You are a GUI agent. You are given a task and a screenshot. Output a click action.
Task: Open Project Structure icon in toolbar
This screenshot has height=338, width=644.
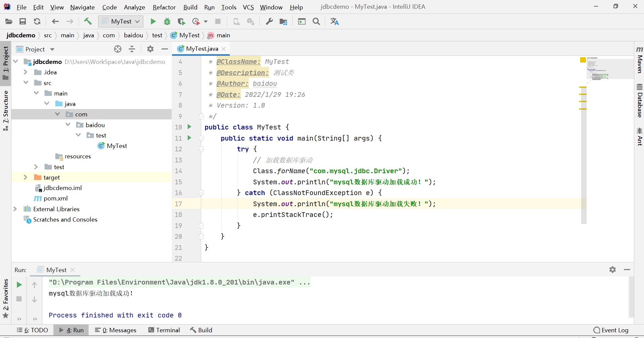click(x=284, y=22)
